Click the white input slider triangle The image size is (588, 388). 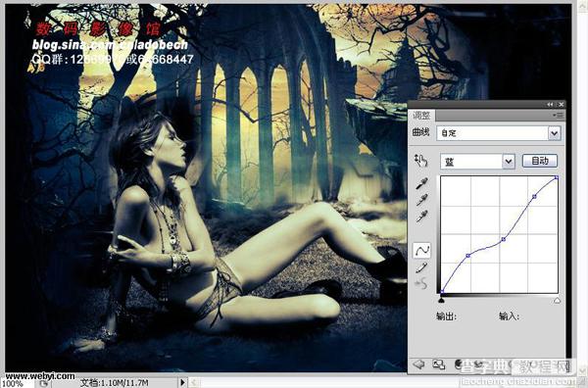coord(557,300)
